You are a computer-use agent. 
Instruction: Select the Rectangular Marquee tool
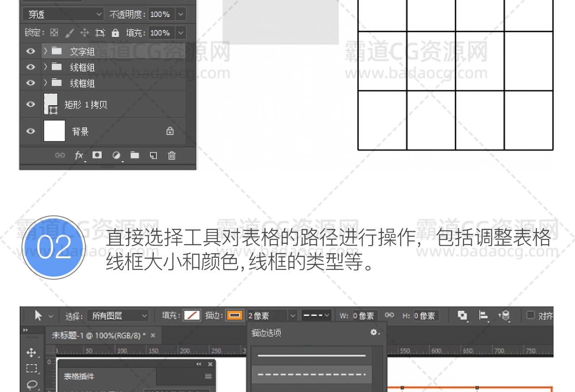click(31, 369)
